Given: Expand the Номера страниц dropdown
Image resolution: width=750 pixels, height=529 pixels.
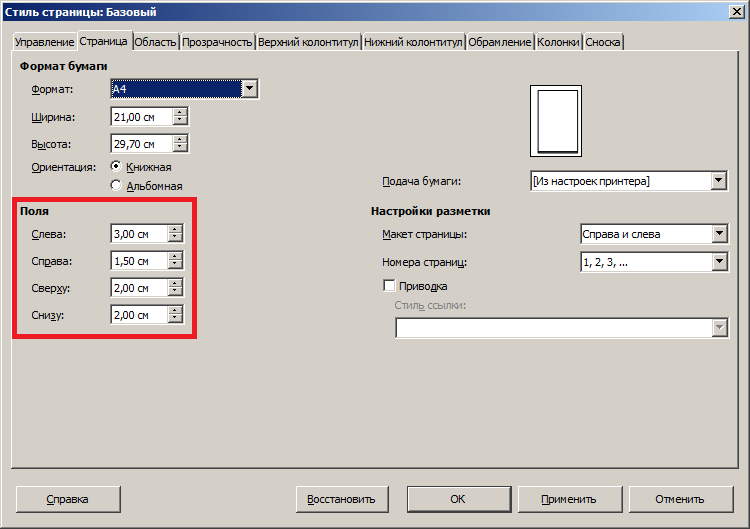Looking at the screenshot, I should point(718,262).
